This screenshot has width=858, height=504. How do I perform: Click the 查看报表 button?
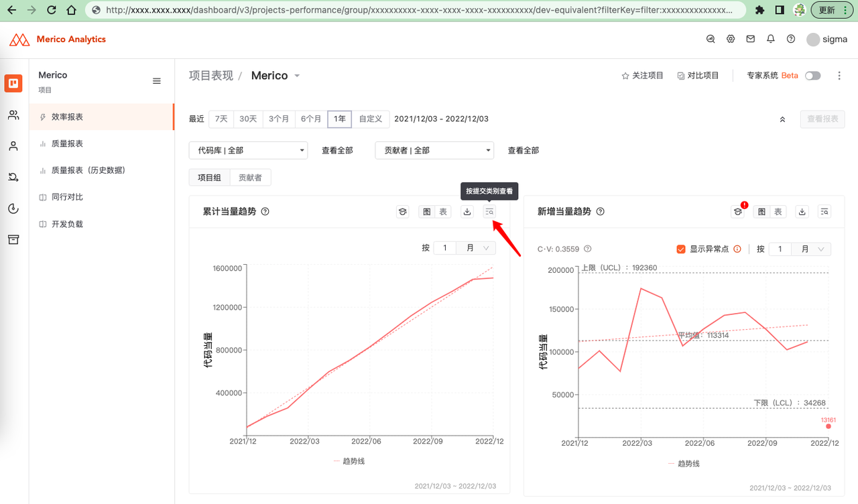822,119
